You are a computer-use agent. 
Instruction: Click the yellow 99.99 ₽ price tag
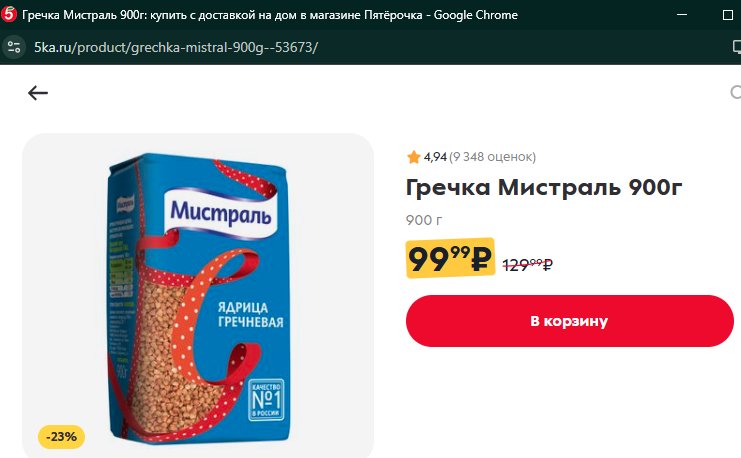450,258
